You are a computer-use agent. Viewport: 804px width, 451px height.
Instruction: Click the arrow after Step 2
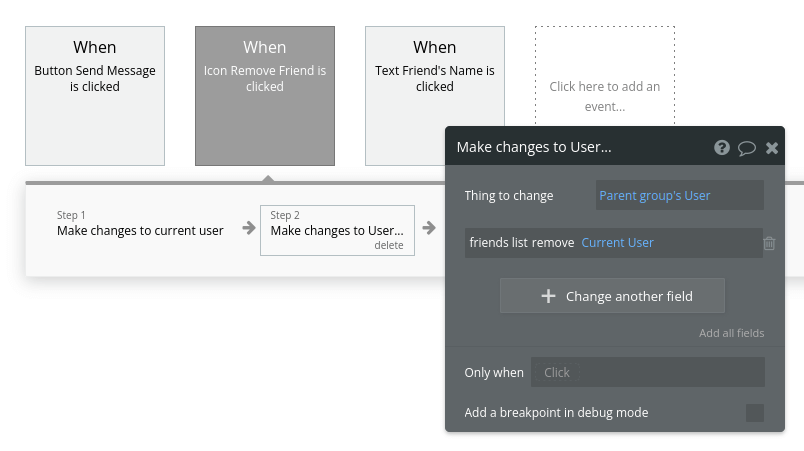tap(428, 229)
